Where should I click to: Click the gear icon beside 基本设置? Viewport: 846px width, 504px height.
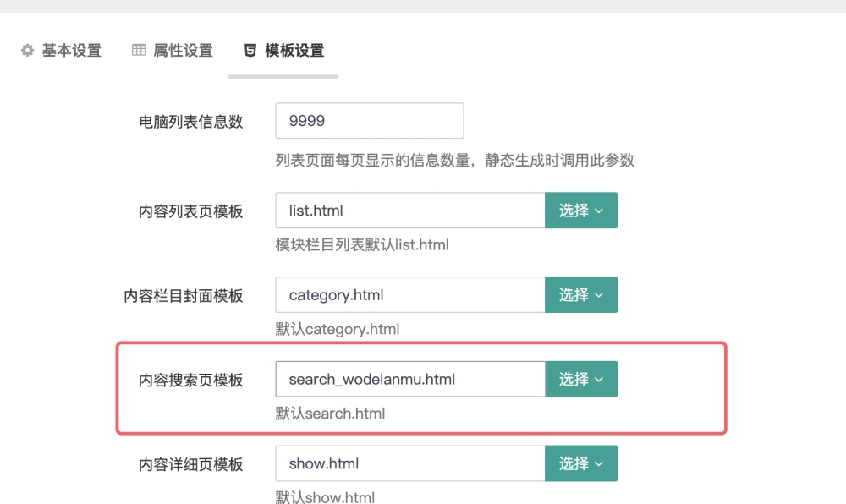[x=28, y=51]
